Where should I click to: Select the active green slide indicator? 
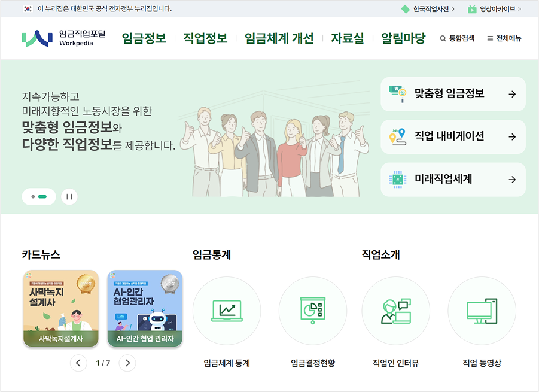[42, 197]
